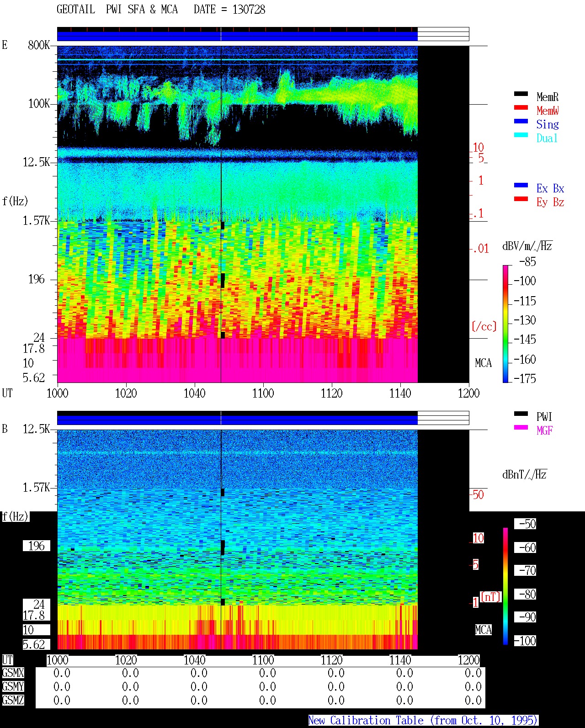
Task: Click the "Sing" legend label
Action: click(x=548, y=124)
